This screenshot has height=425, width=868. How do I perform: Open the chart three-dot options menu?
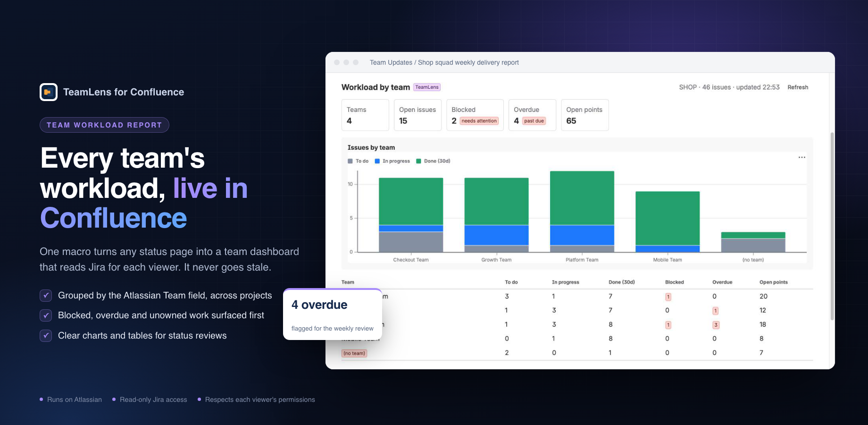tap(801, 157)
